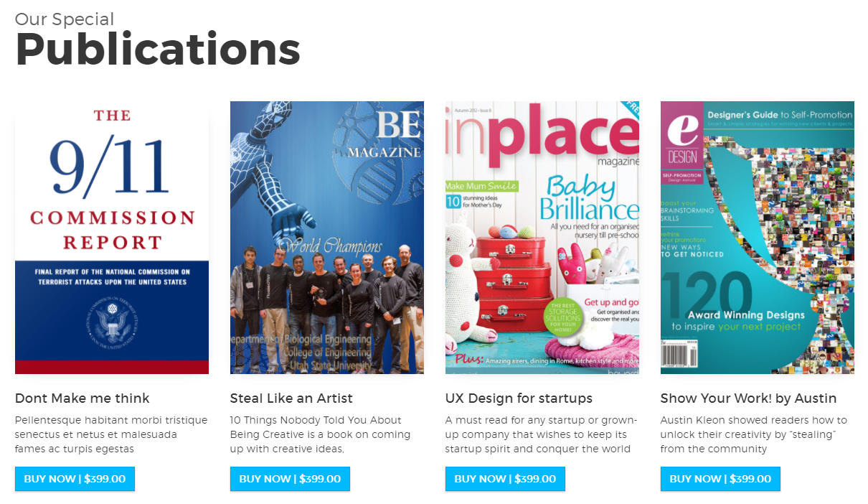Viewport: 868px width, 504px height.
Task: Buy Show Your Work! for $399.00
Action: pos(720,479)
